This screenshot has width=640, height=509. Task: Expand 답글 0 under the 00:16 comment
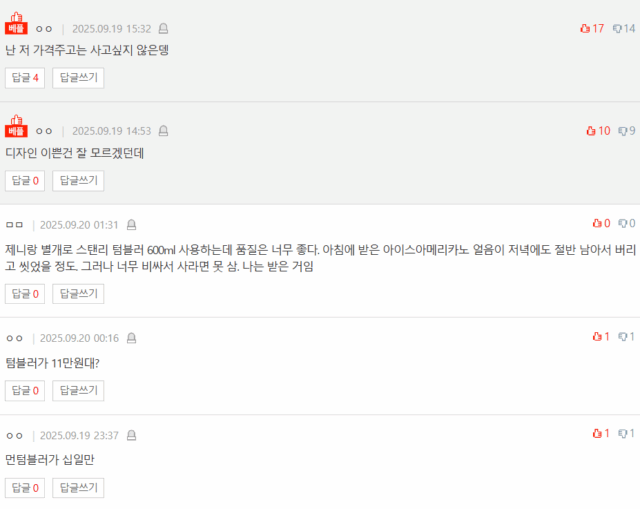point(24,390)
